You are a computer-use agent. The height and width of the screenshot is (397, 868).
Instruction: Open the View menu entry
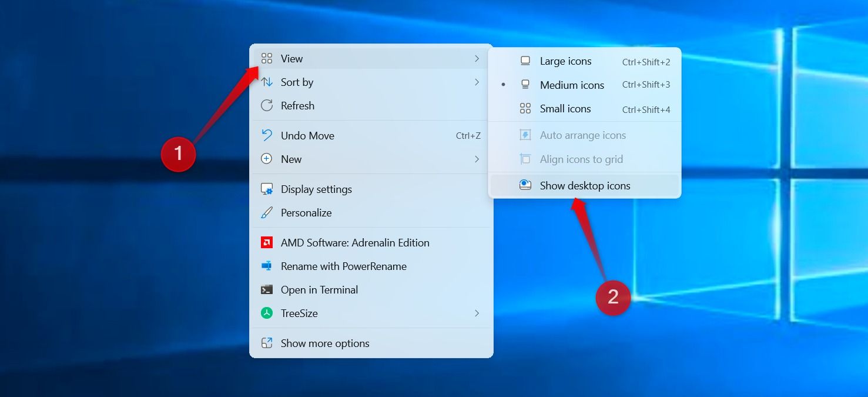(x=292, y=58)
